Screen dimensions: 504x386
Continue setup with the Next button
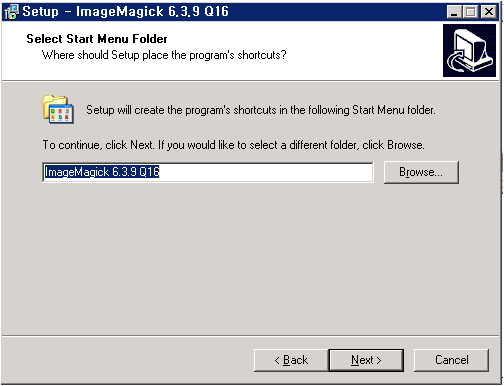point(366,360)
